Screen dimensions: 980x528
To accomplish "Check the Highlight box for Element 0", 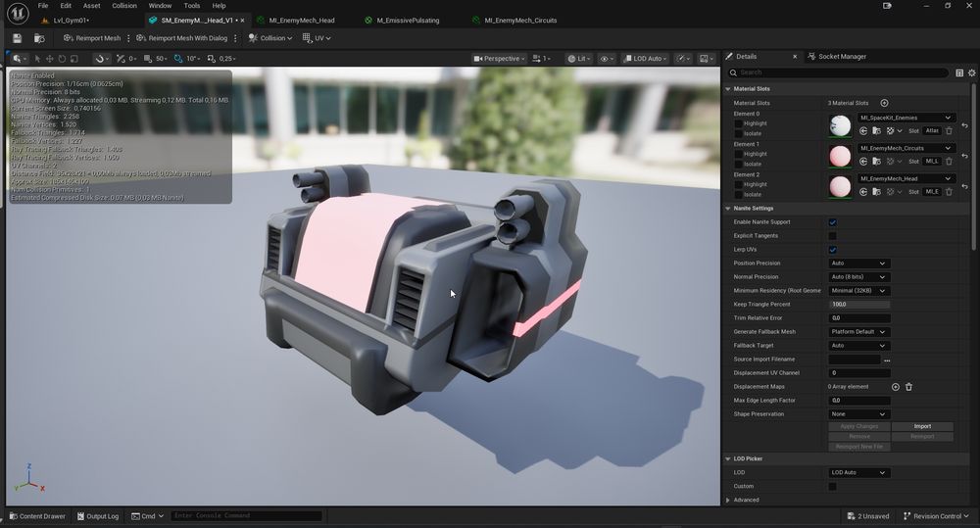I will (x=738, y=123).
